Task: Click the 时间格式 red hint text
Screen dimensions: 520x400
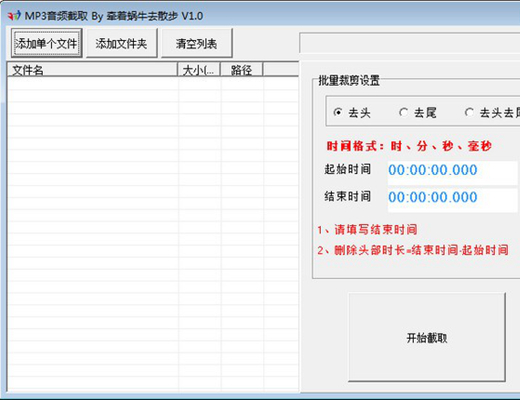Action: pyautogui.click(x=409, y=146)
